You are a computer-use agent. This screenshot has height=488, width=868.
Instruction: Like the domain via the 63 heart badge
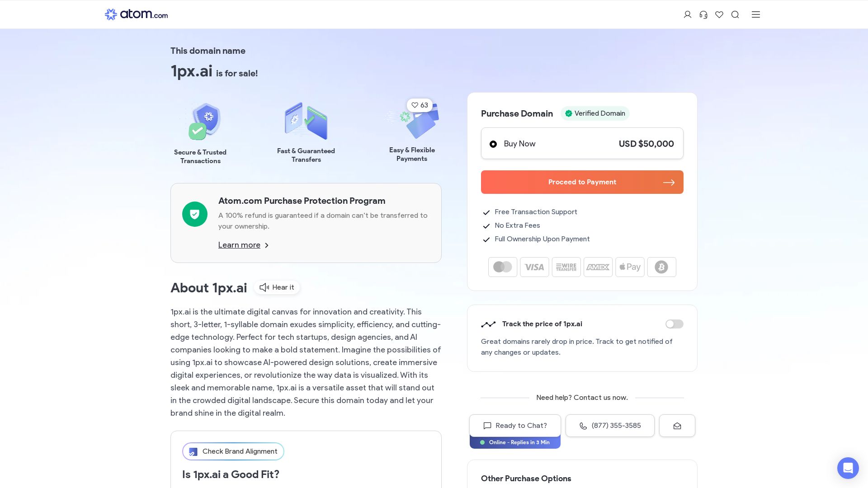coord(420,105)
